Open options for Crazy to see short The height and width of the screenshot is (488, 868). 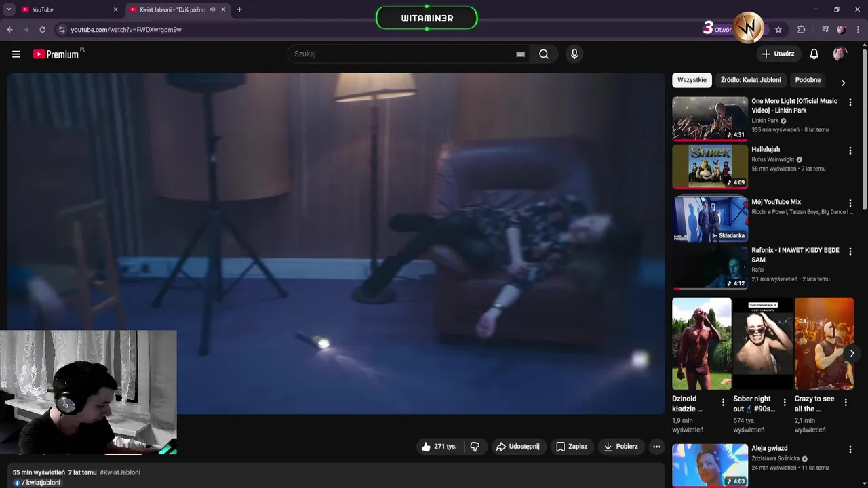(846, 402)
